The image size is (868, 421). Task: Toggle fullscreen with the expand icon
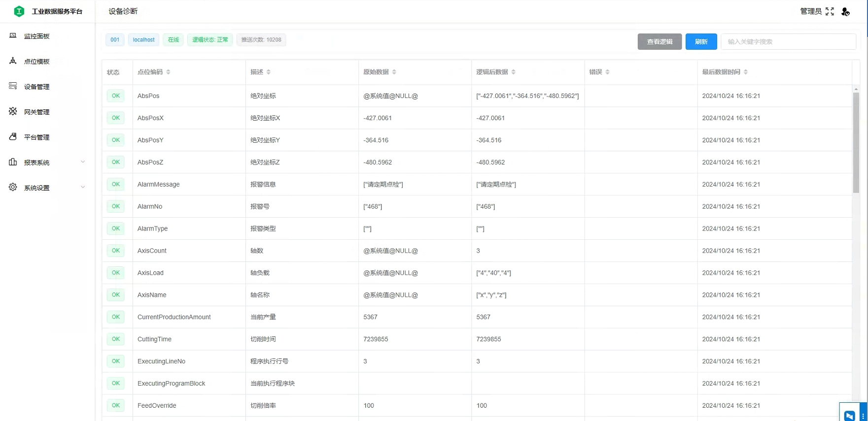(x=830, y=11)
